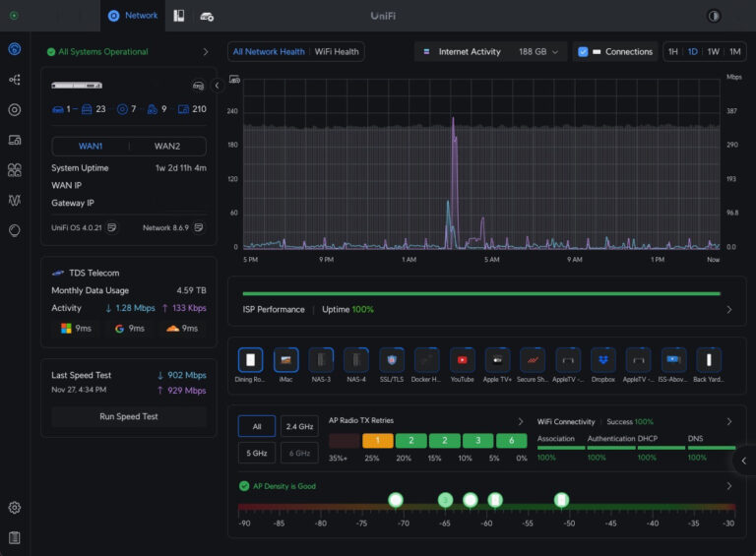Select the 1W time range

pyautogui.click(x=713, y=51)
